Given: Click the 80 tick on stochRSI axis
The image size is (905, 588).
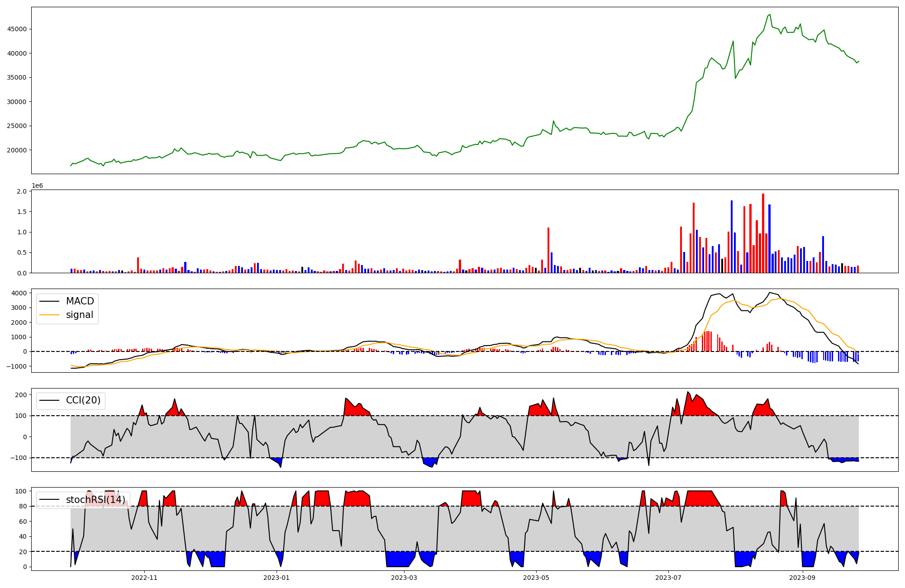Looking at the screenshot, I should [23, 506].
